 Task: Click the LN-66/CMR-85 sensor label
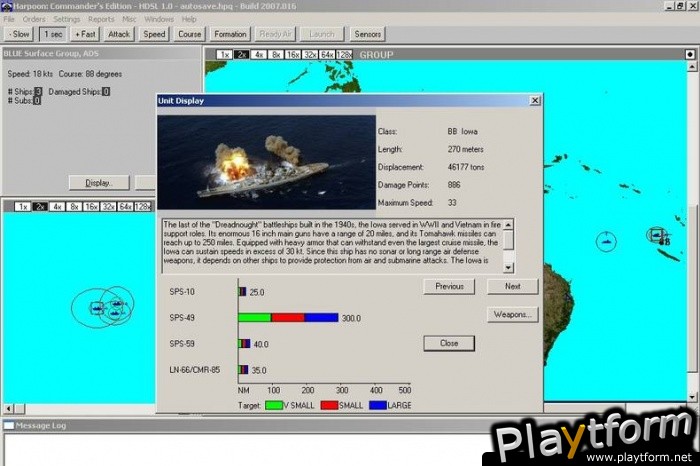pos(195,370)
